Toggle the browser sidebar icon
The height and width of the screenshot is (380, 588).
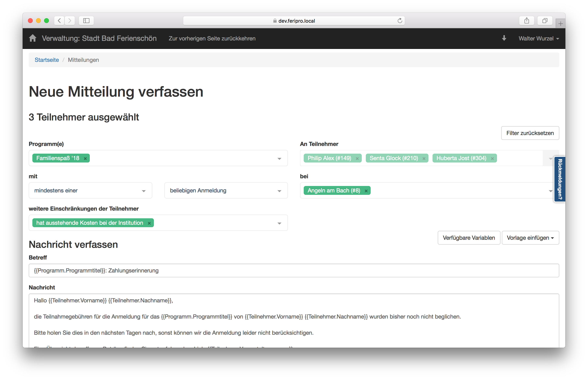[86, 21]
